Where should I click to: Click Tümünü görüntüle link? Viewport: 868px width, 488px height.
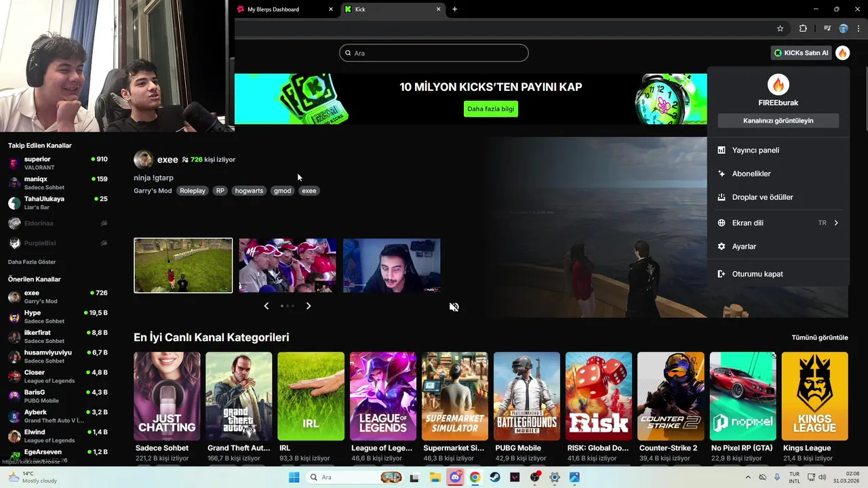point(820,338)
